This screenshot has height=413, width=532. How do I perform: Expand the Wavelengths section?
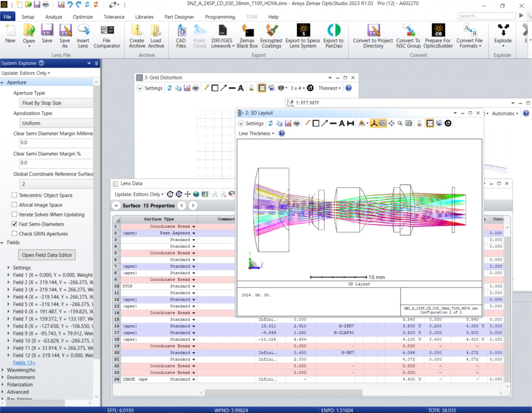(x=2, y=370)
